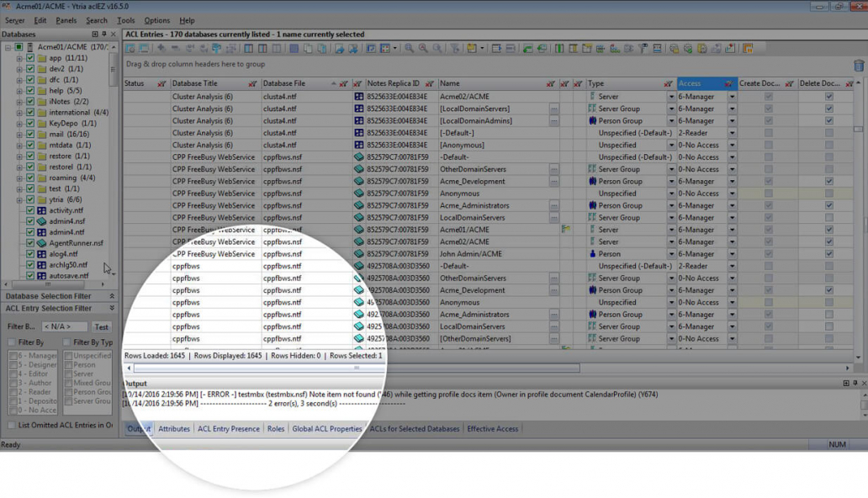The height and width of the screenshot is (498, 868).
Task: Switch to the Effective Access tab
Action: [x=493, y=429]
